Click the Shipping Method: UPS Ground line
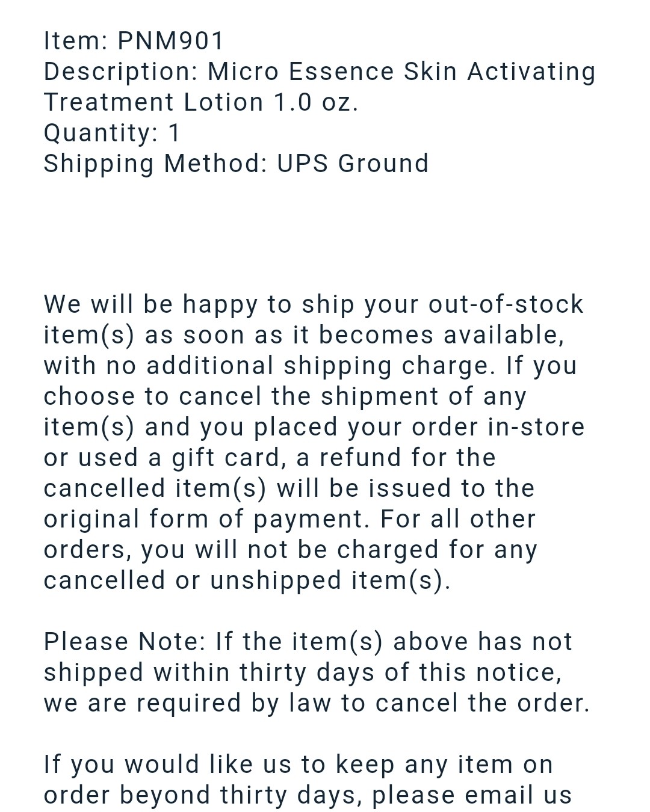Viewport: 650px width, 812px height. [x=236, y=164]
